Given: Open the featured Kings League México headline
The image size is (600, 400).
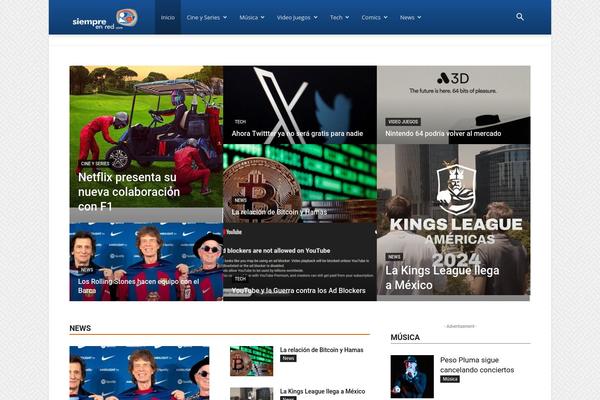Looking at the screenshot, I should pyautogui.click(x=442, y=278).
